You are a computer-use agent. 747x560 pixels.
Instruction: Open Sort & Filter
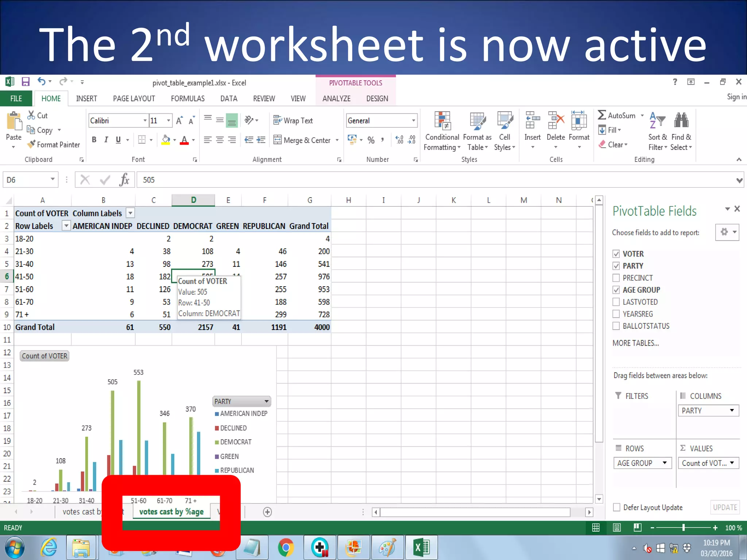pos(658,131)
